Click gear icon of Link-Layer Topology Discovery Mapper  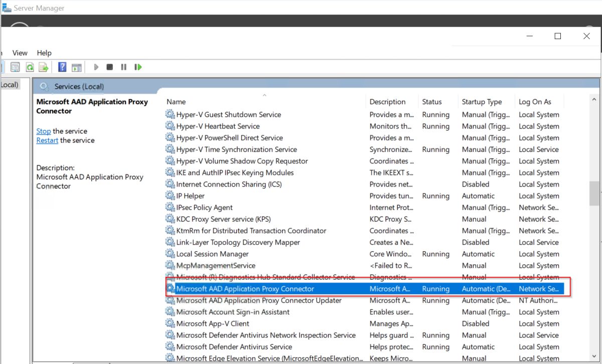point(170,242)
